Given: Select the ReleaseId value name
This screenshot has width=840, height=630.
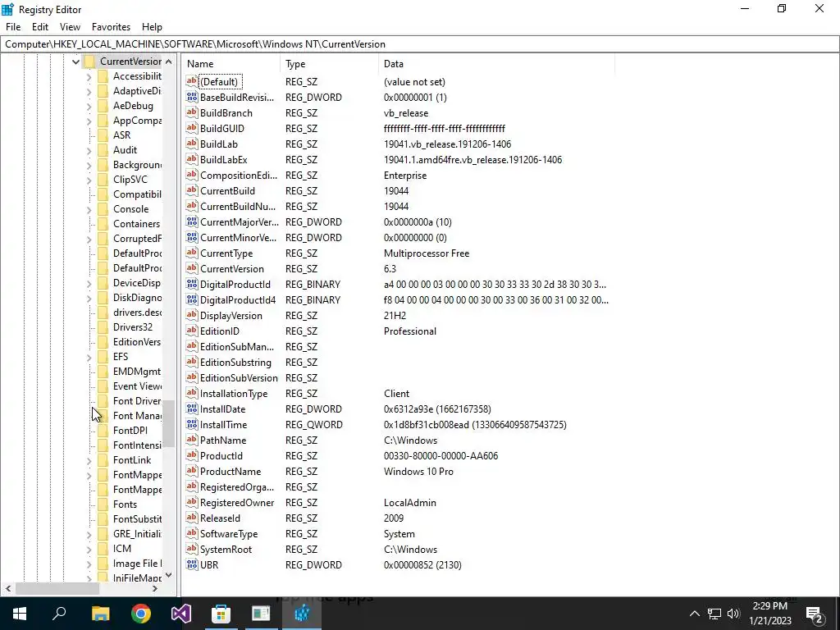Looking at the screenshot, I should pyautogui.click(x=220, y=518).
